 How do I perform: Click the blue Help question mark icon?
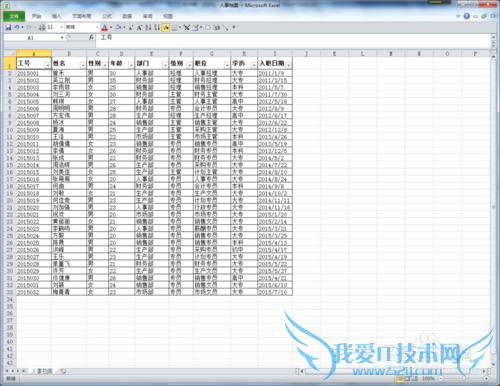(467, 16)
